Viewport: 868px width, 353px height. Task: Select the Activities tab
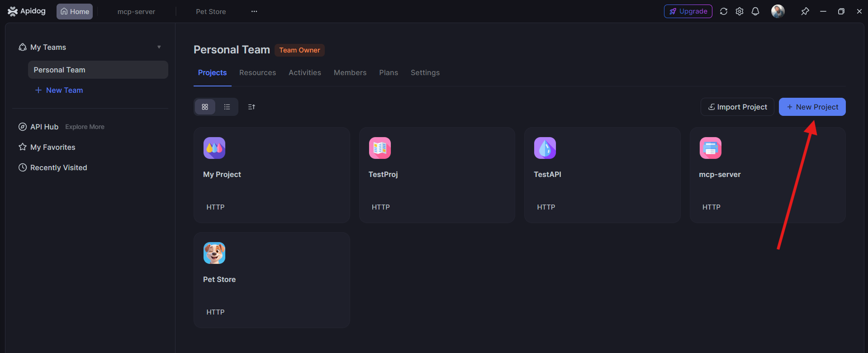click(305, 72)
